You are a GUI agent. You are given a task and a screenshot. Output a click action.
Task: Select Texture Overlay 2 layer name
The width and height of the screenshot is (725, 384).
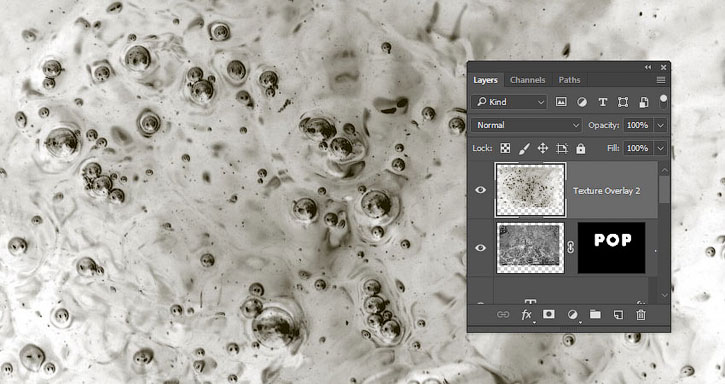[x=607, y=191]
